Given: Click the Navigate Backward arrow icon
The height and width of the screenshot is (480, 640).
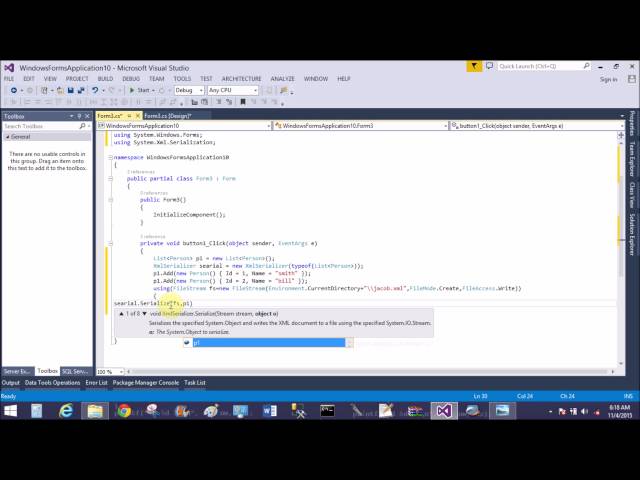Looking at the screenshot, I should click(13, 90).
